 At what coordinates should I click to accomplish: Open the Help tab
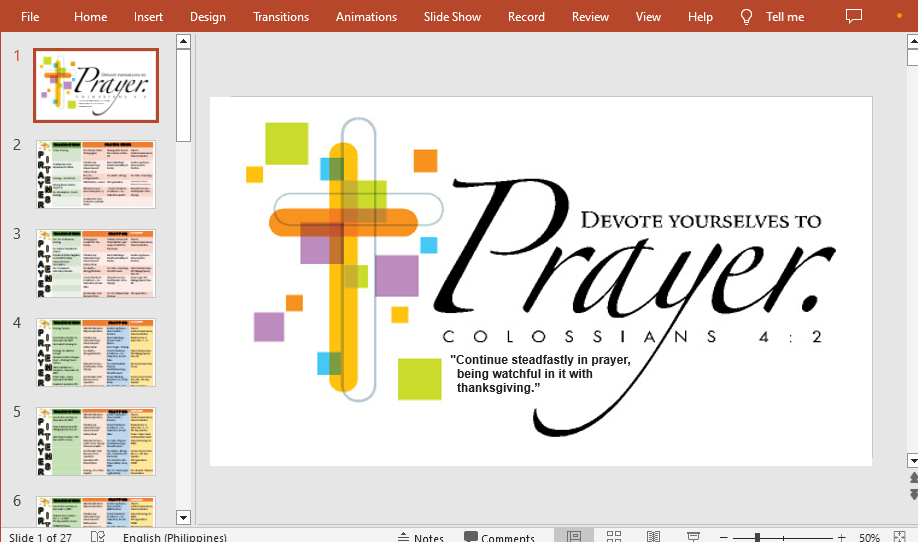coord(700,16)
